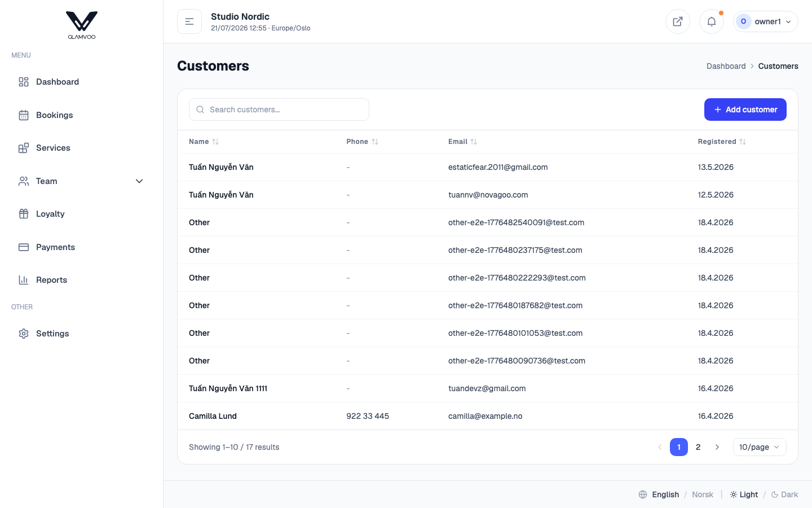Click Name column header
This screenshot has width=812, height=508.
click(x=204, y=142)
